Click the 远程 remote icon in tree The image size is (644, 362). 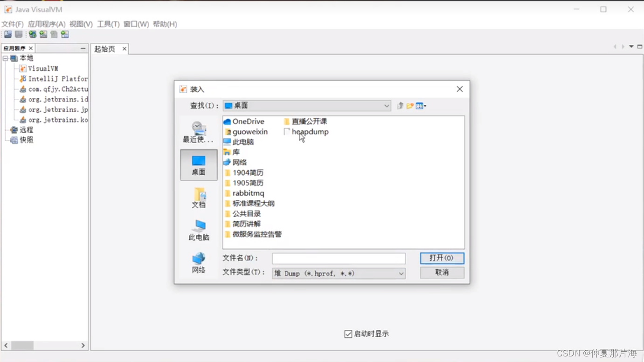pyautogui.click(x=14, y=130)
